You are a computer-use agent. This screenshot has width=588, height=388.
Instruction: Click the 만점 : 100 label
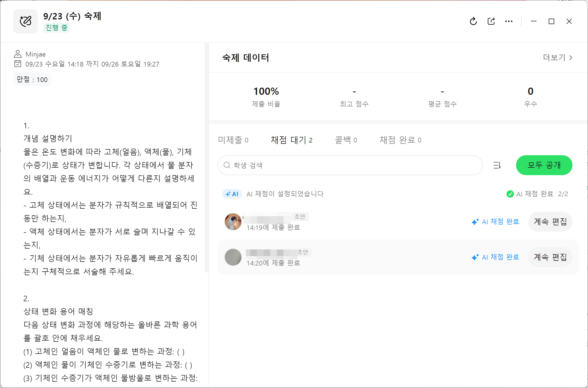[32, 80]
